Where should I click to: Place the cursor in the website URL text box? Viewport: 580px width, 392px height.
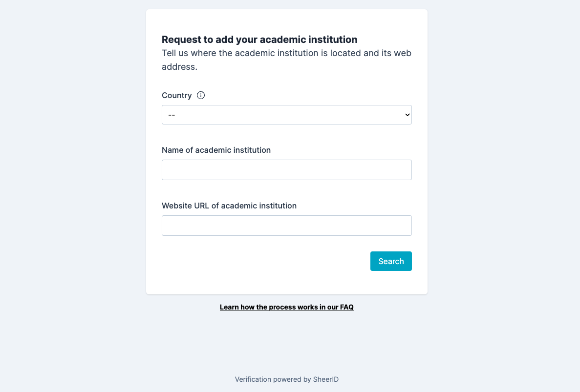287,226
